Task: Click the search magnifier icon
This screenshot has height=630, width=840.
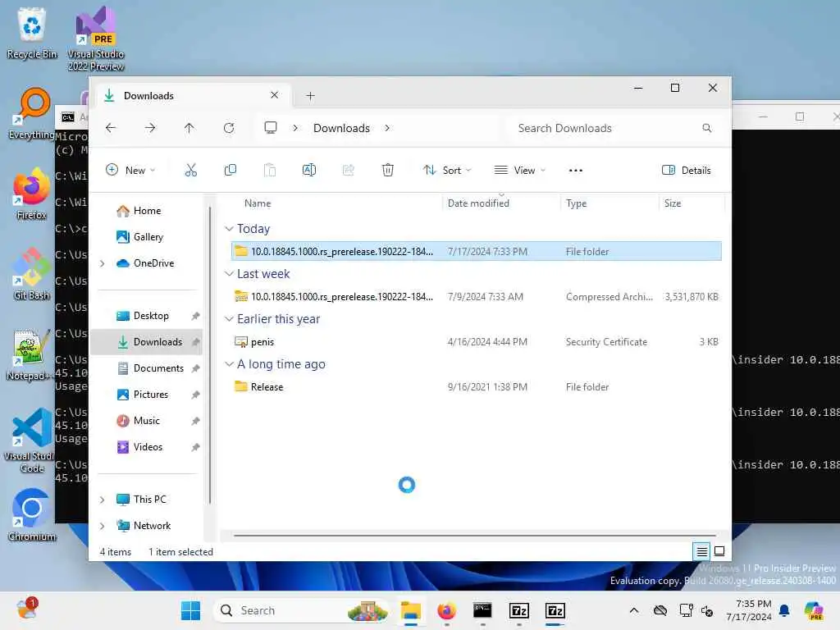Action: click(707, 128)
